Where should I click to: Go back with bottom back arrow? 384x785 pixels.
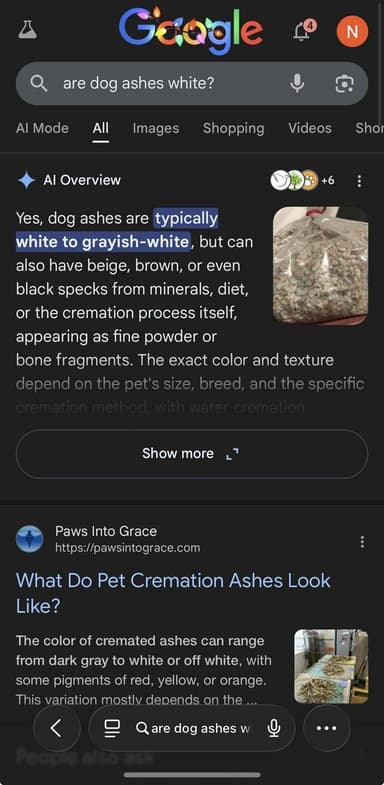coord(57,728)
